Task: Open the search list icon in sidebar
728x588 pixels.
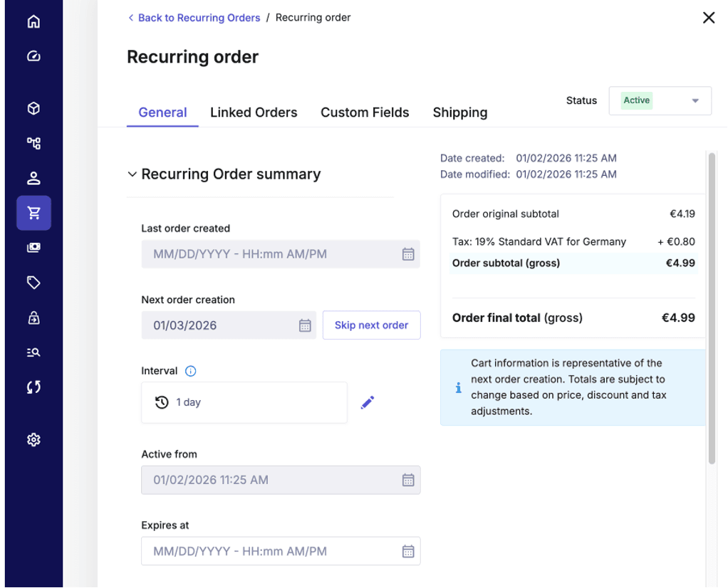Action: 33,352
